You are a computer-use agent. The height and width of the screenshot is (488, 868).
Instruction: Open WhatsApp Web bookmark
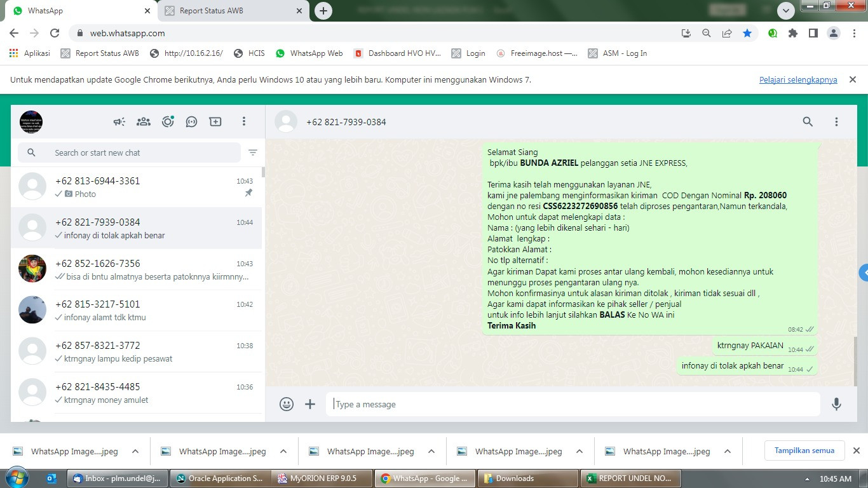pyautogui.click(x=309, y=53)
